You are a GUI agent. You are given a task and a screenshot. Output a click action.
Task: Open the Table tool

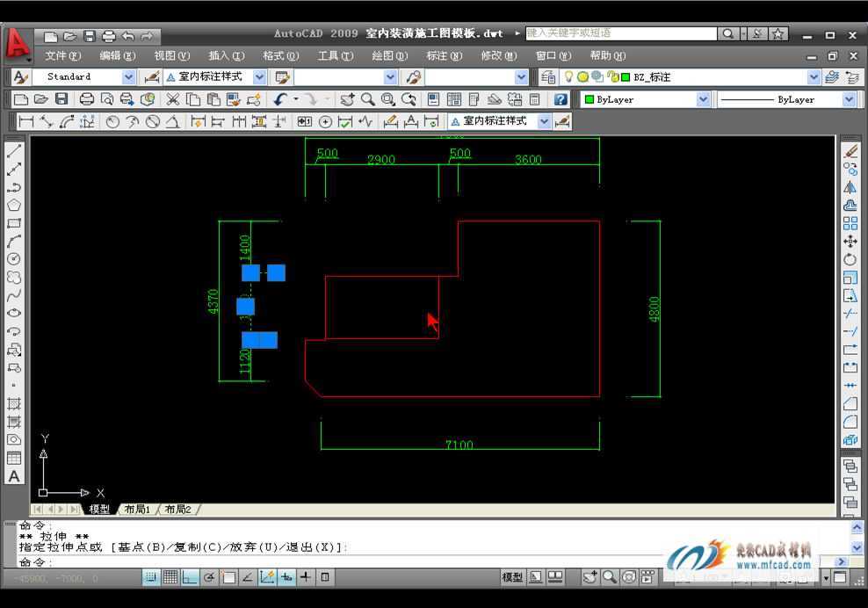click(14, 458)
